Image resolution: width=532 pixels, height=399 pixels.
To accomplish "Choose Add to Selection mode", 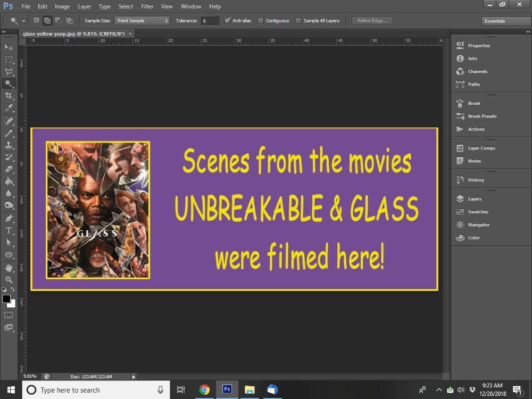I will click(x=47, y=20).
